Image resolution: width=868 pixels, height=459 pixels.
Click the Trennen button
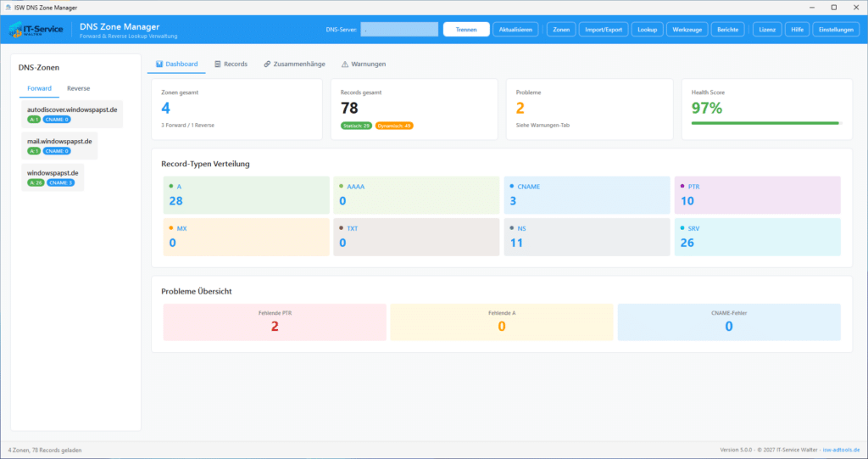coord(466,30)
